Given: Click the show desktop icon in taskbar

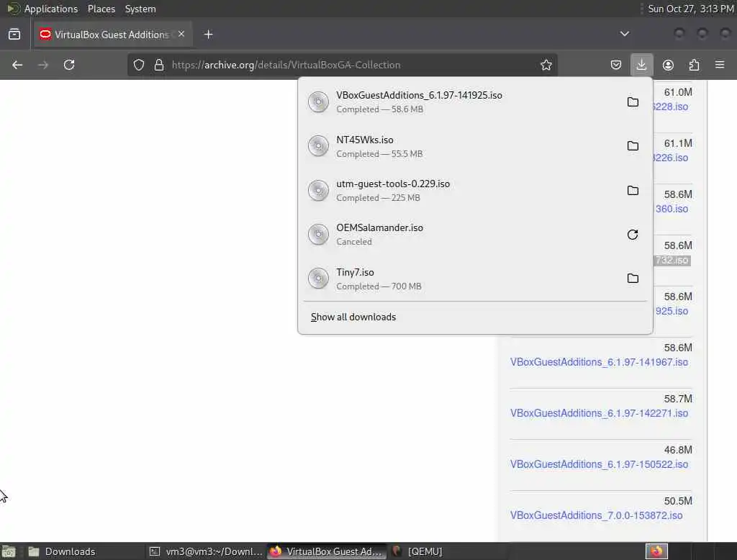Looking at the screenshot, I should tap(9, 551).
